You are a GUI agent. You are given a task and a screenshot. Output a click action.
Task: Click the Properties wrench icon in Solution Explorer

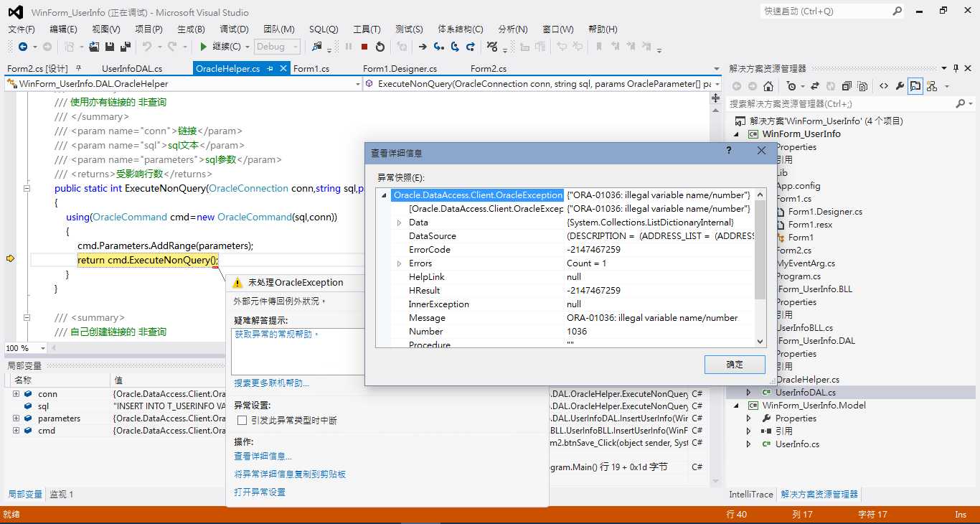tap(900, 86)
